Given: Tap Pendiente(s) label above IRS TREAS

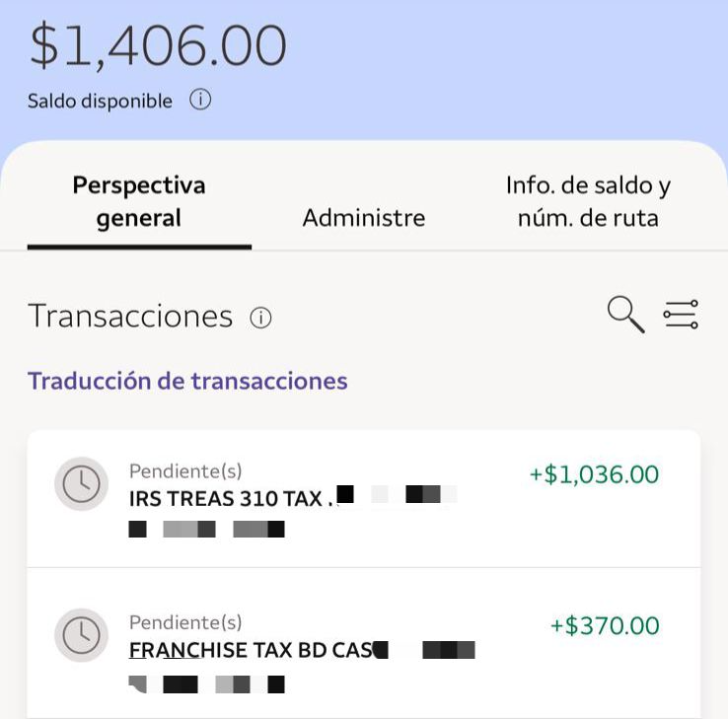Looking at the screenshot, I should point(185,471).
